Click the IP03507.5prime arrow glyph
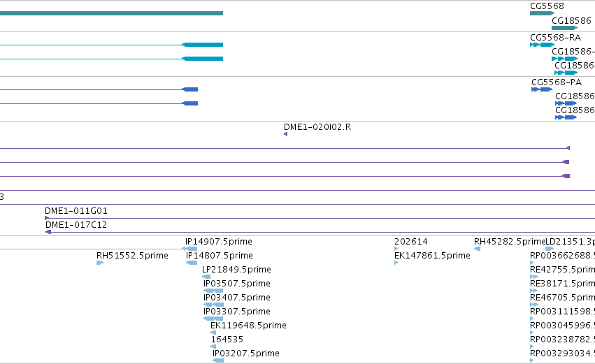Image resolution: width=595 pixels, height=364 pixels. [213, 291]
